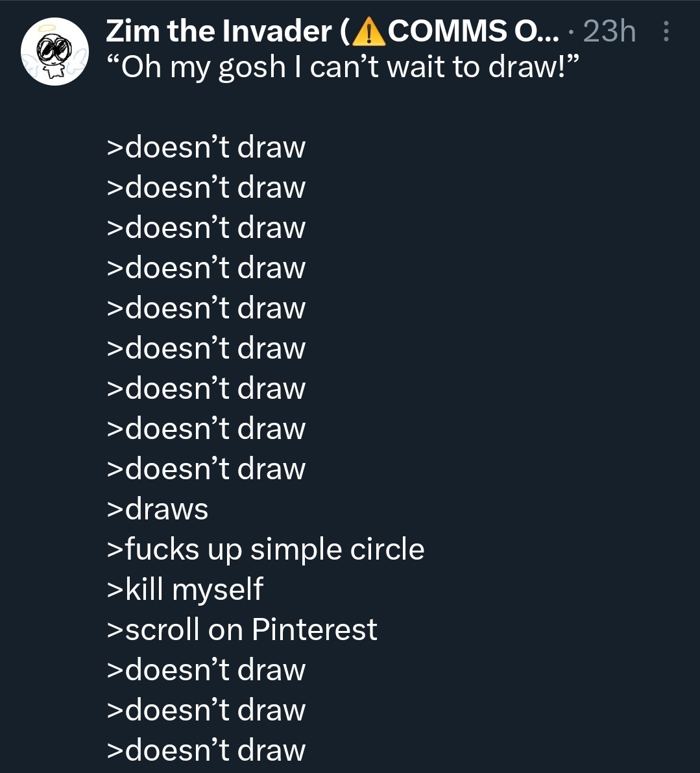Screen dimensions: 700x773
Task: Click the very last ">doesn't draw" line
Action: coord(206,750)
